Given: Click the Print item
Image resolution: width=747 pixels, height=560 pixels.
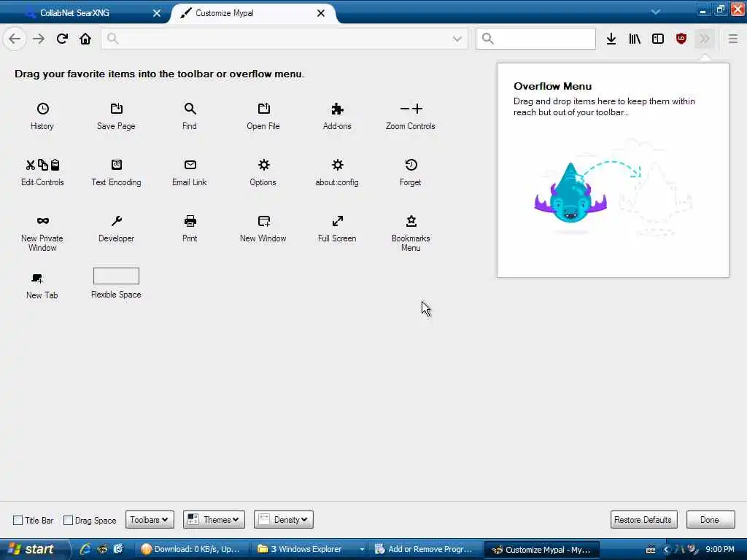Looking at the screenshot, I should (190, 228).
